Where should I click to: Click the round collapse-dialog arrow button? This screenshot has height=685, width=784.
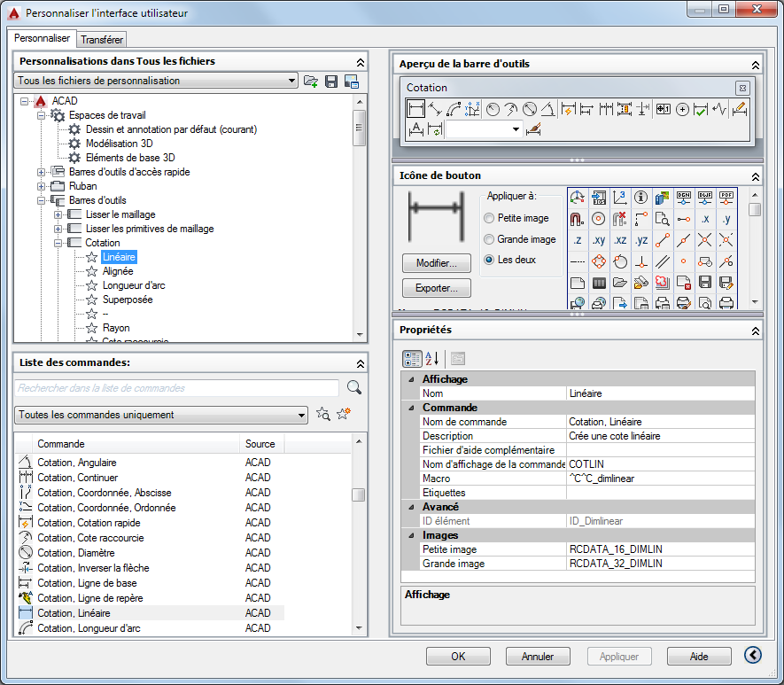[752, 655]
